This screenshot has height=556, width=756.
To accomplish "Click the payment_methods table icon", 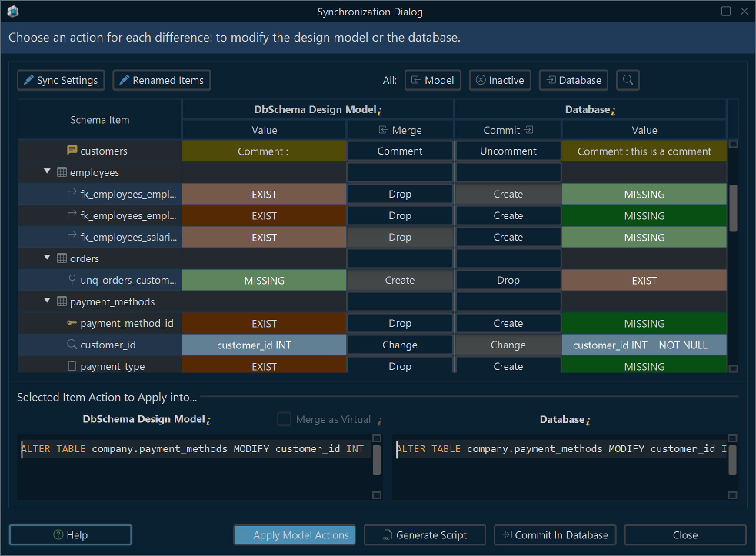I will [x=62, y=301].
